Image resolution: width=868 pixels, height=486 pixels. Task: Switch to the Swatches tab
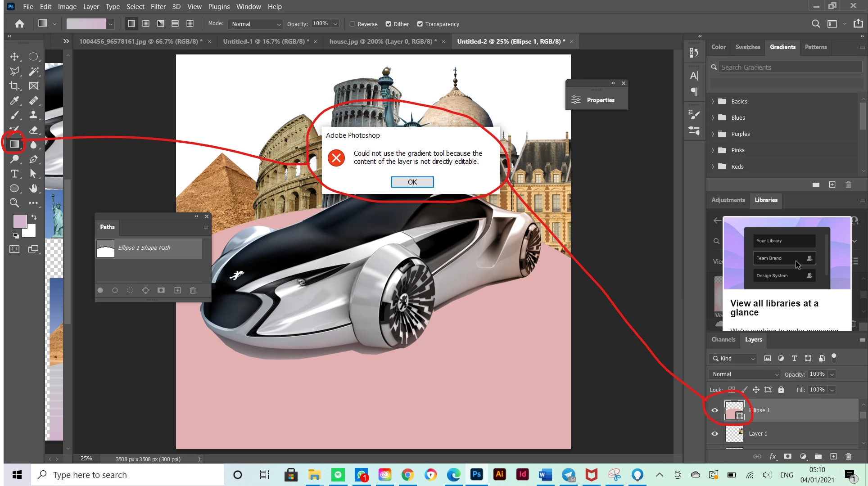(x=747, y=47)
